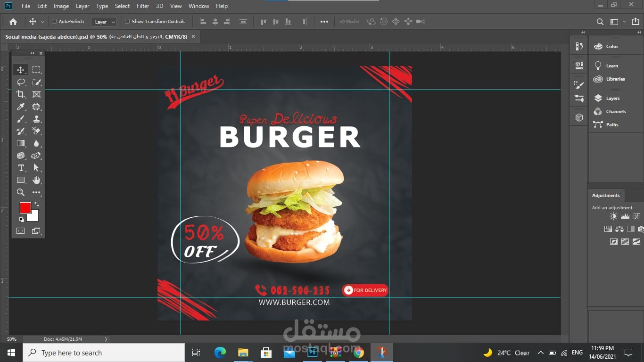Switch to the Adjustments panel tab
644x362 pixels.
coord(606,195)
